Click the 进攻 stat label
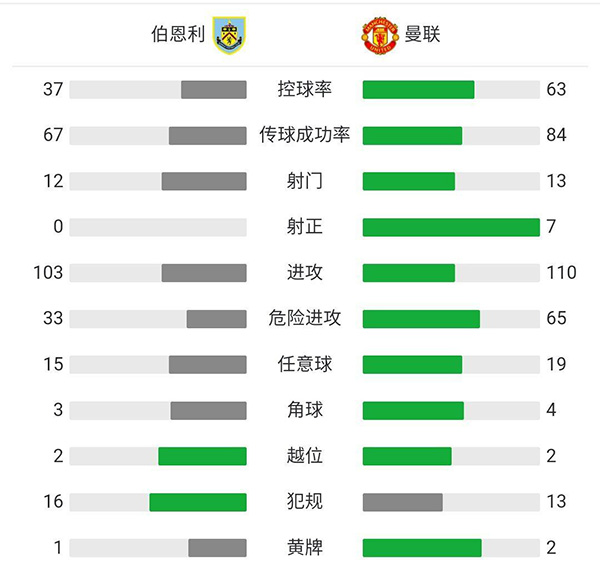Screen dimensions: 600x566 click(304, 273)
